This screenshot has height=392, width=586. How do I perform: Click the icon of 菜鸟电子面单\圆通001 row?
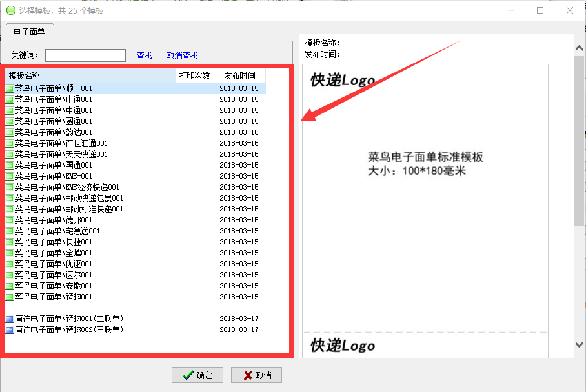tap(10, 122)
